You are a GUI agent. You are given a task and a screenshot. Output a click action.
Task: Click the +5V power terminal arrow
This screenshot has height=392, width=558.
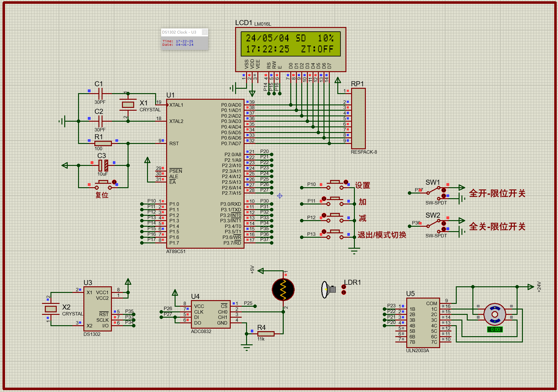coord(261,271)
